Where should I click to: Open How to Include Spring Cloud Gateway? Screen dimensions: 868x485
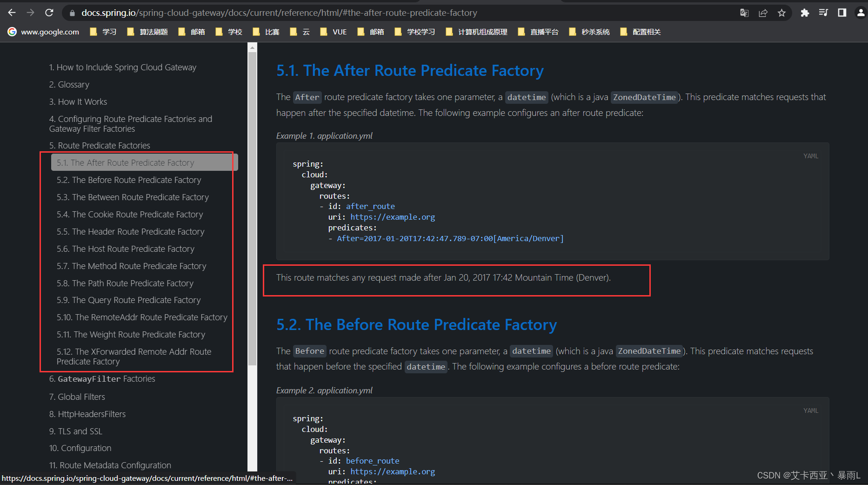(123, 67)
